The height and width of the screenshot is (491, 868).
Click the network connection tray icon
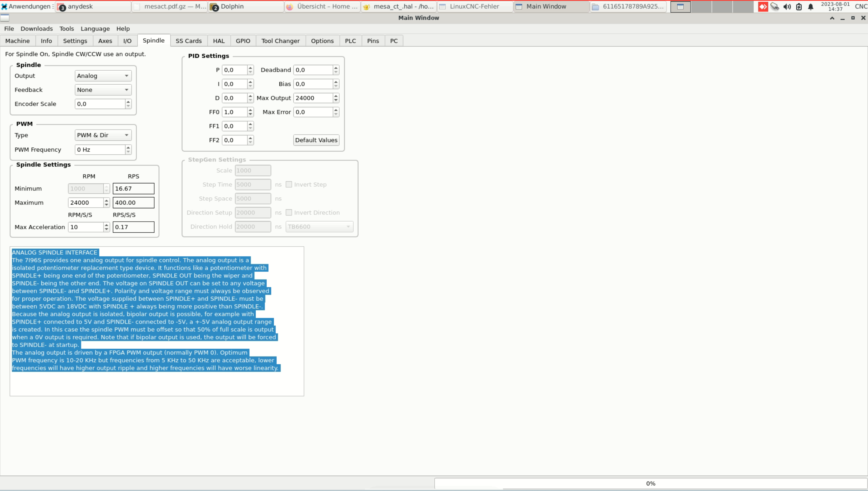click(775, 6)
